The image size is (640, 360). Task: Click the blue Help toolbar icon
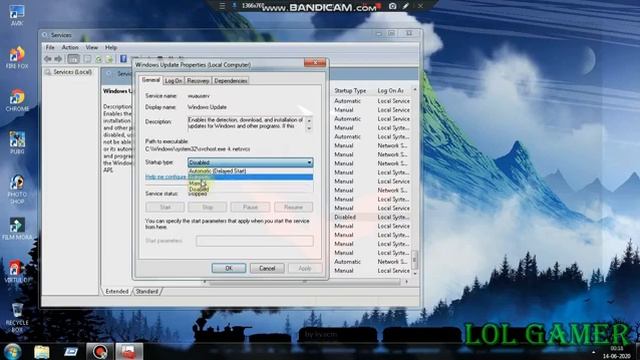pyautogui.click(x=123, y=59)
